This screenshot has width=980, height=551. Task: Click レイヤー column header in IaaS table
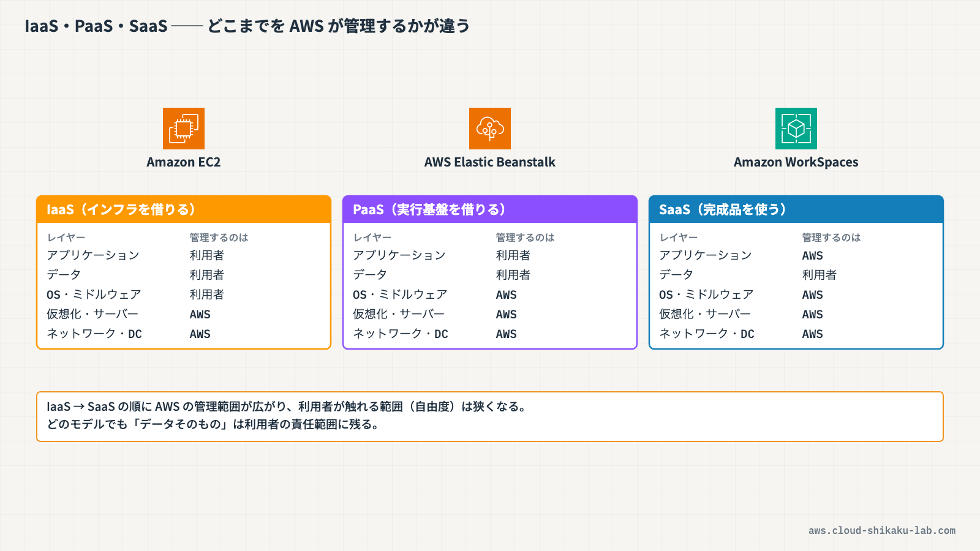pos(66,238)
